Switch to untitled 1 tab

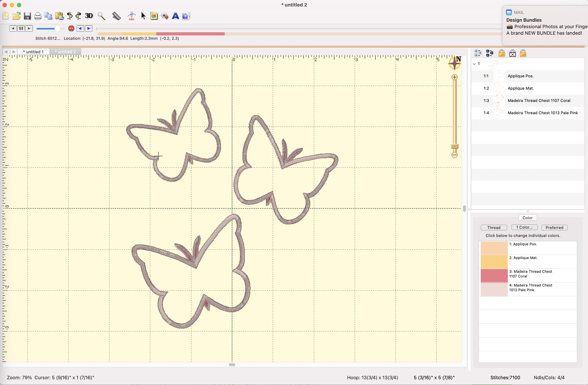pos(33,52)
